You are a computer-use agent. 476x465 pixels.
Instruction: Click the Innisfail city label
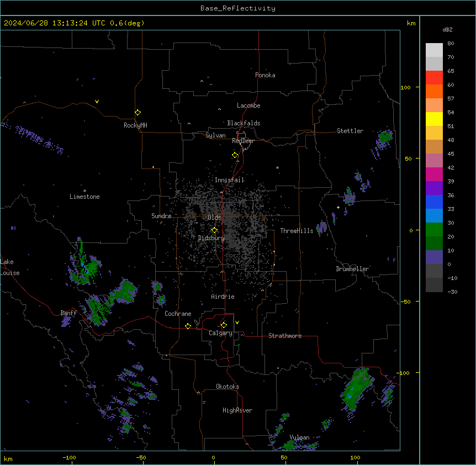tap(229, 180)
